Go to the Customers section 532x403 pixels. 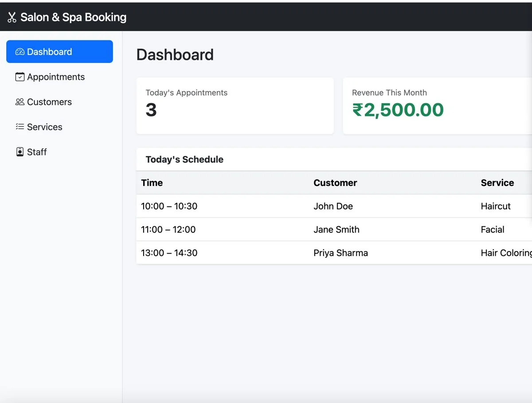(x=59, y=102)
